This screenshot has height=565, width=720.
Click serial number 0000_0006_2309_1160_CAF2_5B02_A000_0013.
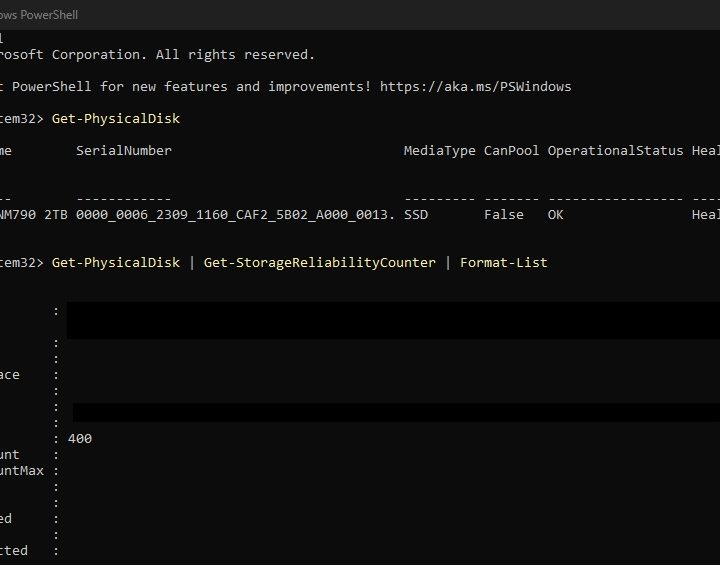point(236,215)
